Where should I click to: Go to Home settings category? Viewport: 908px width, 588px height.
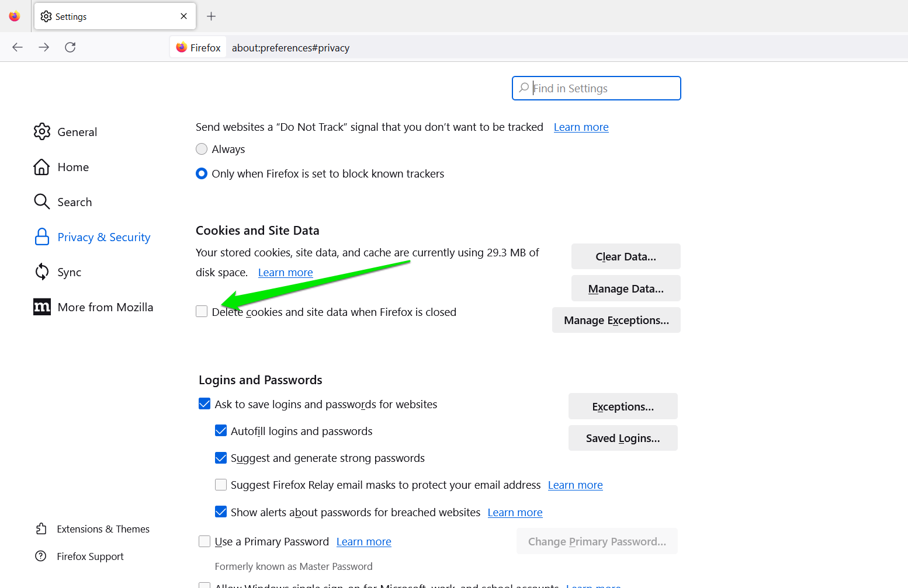click(x=61, y=167)
